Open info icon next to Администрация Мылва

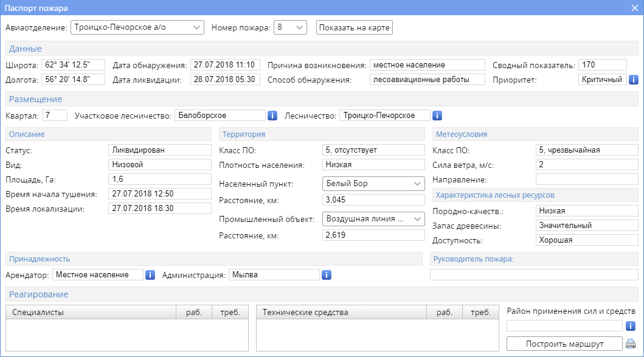click(327, 275)
